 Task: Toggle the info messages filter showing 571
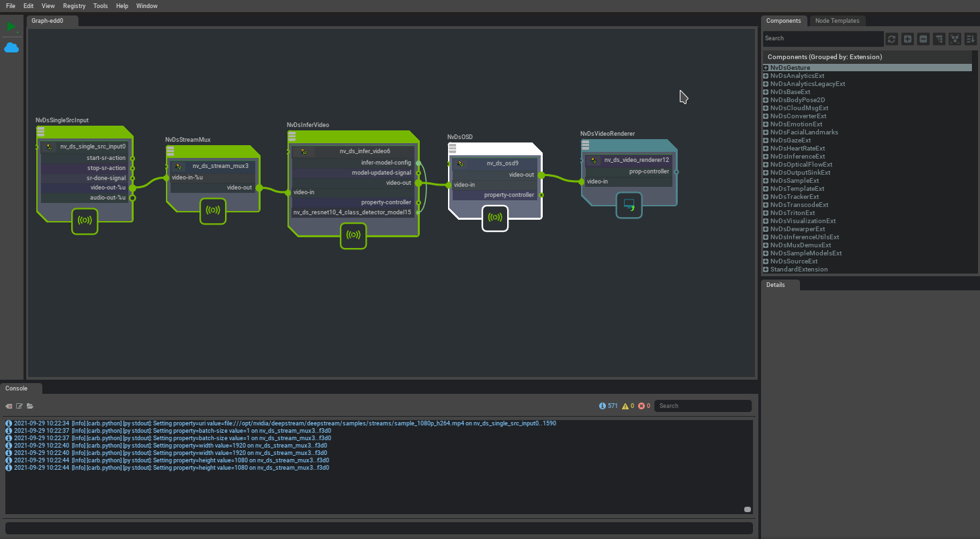point(608,406)
